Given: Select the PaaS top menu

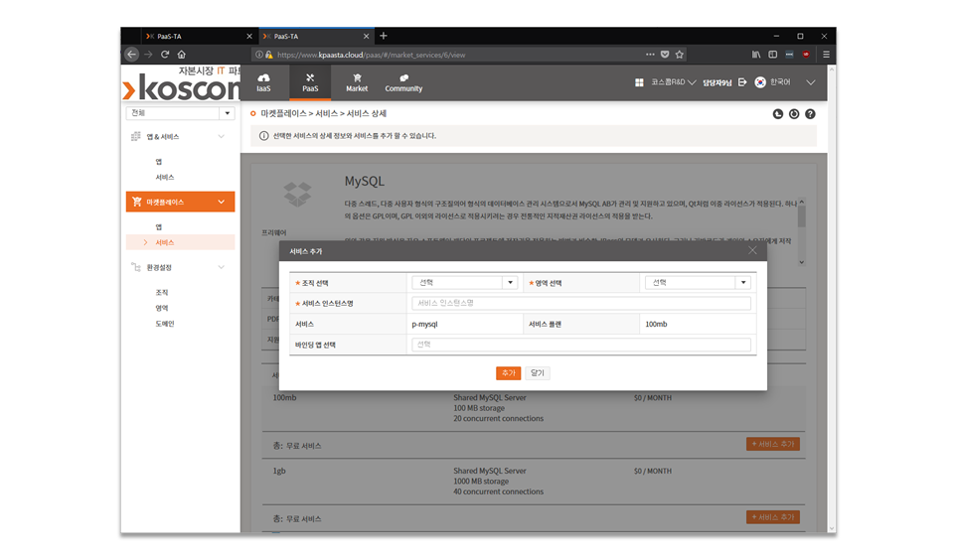Looking at the screenshot, I should pyautogui.click(x=310, y=81).
